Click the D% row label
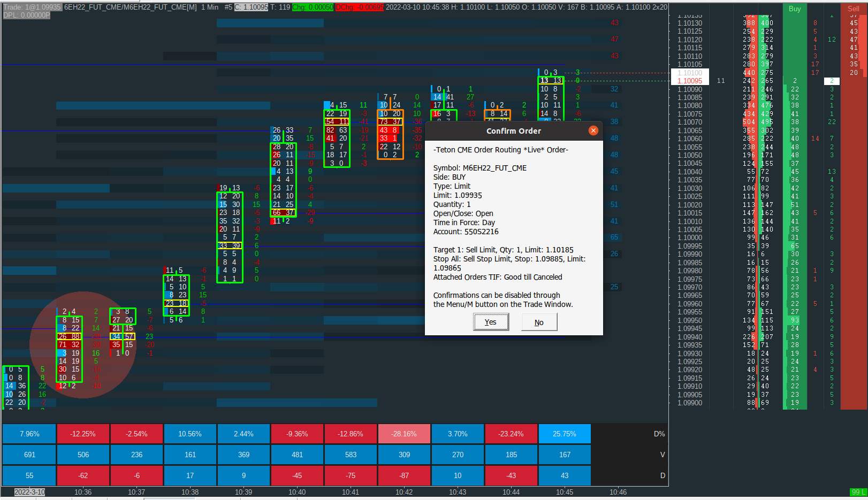868x500 pixels. coord(659,434)
